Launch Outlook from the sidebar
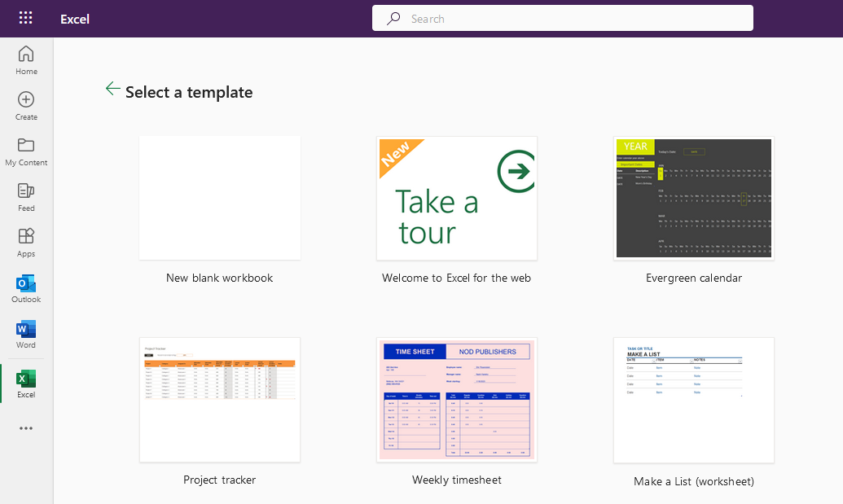 tap(26, 288)
